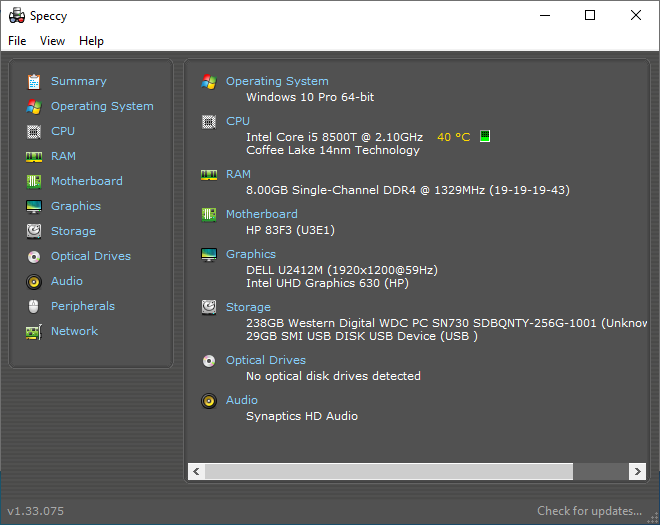
Task: Click the Audio speaker icon in sidebar
Action: coord(34,282)
